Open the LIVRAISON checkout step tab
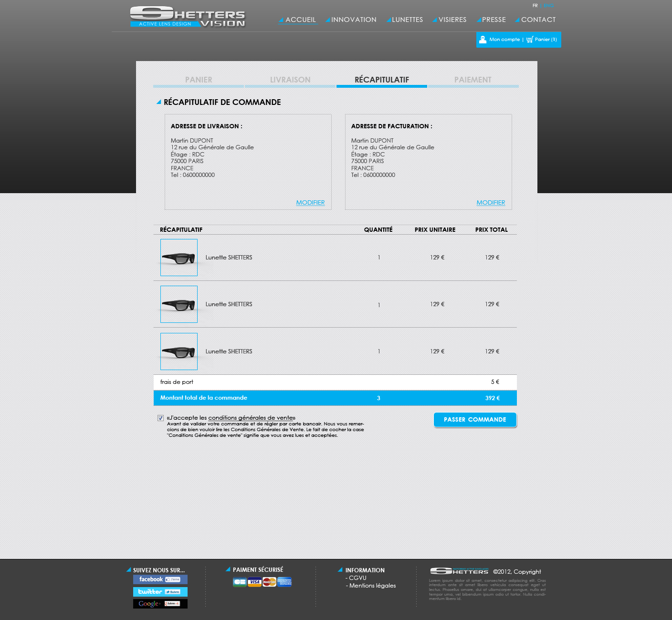Image resolution: width=672 pixels, height=620 pixels. point(290,80)
